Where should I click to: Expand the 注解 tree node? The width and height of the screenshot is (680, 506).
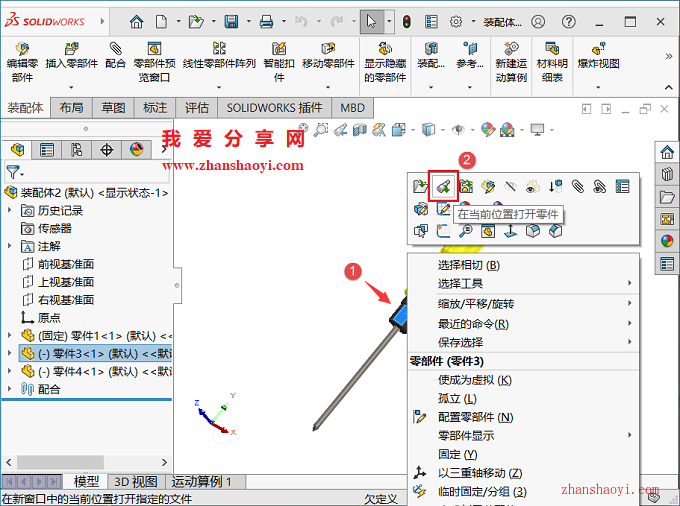[10, 246]
